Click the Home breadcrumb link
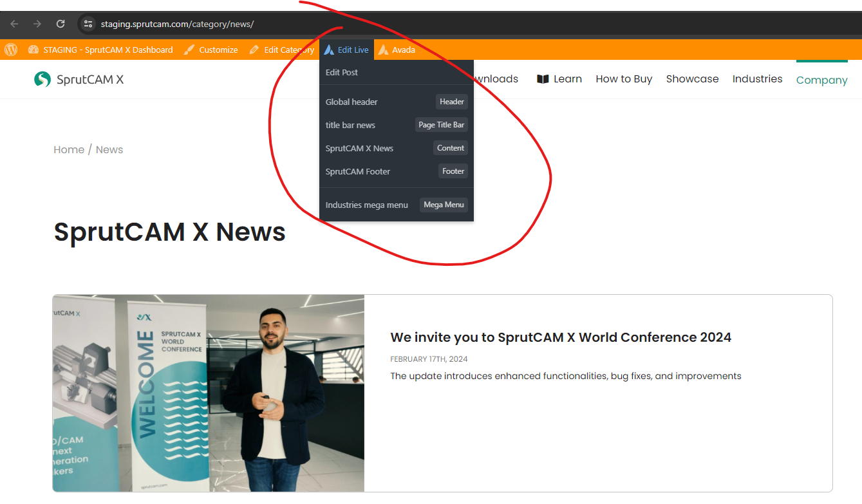This screenshot has height=504, width=862. [69, 149]
